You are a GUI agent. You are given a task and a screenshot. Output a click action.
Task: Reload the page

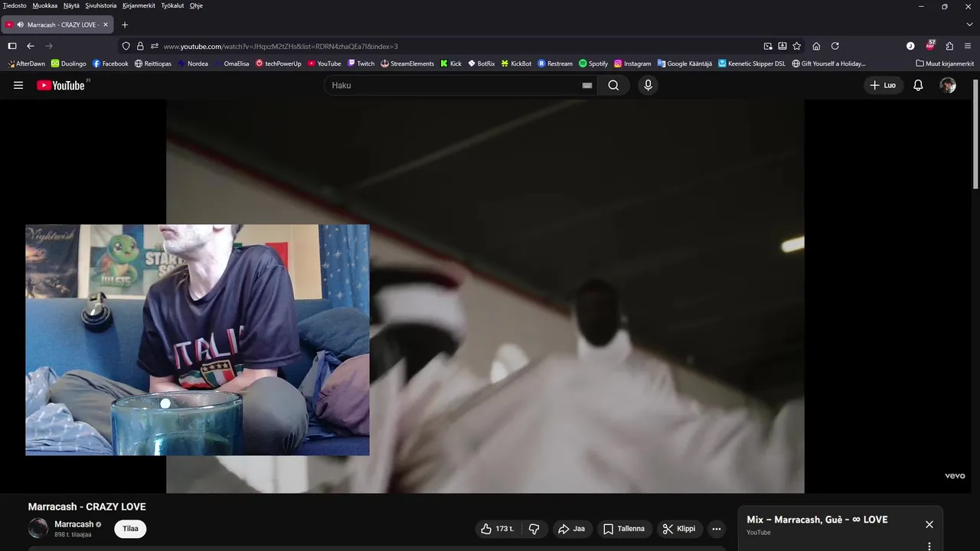pyautogui.click(x=835, y=46)
